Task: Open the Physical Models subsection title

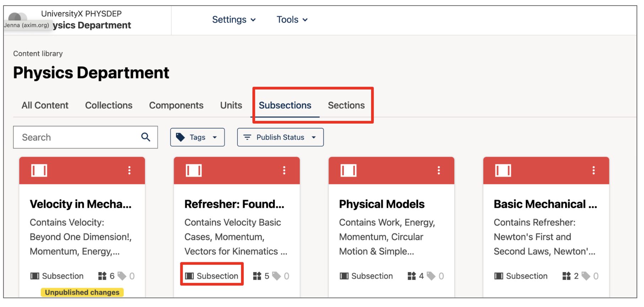Action: [382, 204]
